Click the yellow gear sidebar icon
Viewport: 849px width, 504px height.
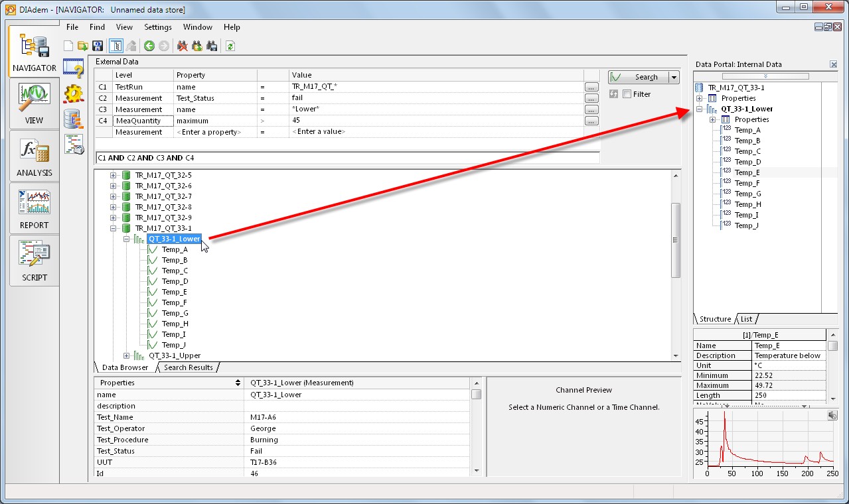(x=73, y=94)
